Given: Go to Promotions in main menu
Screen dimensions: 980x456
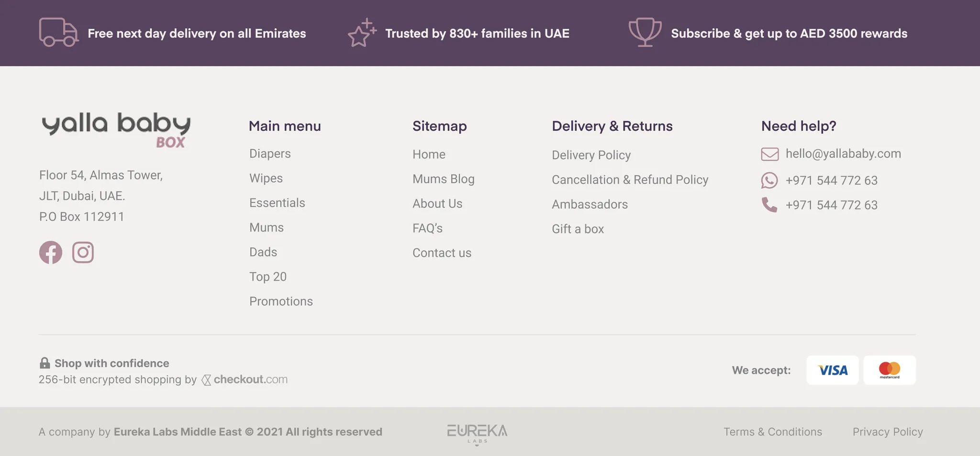Looking at the screenshot, I should (281, 301).
